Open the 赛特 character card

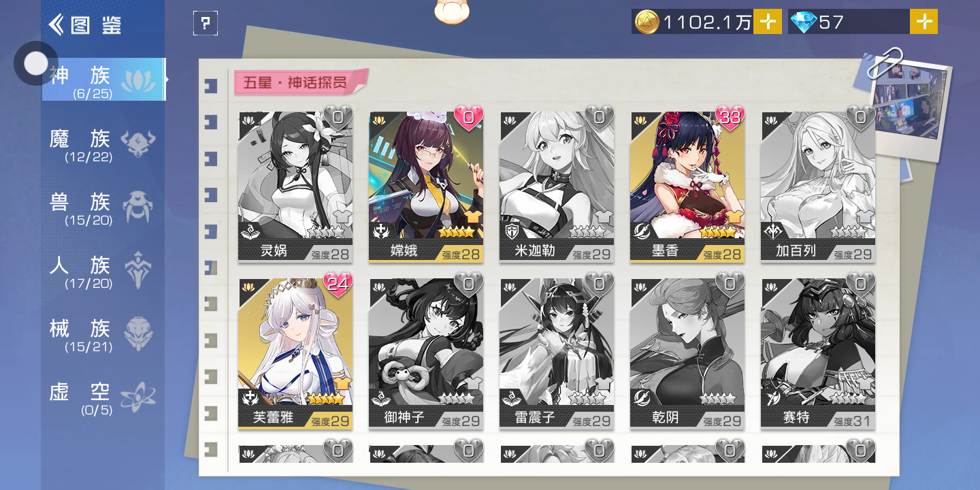point(818,353)
